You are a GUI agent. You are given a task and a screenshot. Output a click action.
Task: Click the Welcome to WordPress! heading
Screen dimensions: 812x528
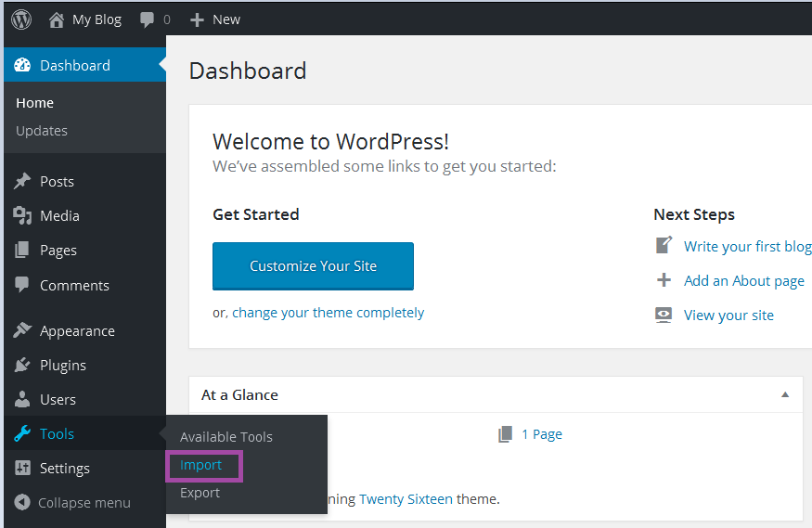click(x=331, y=142)
